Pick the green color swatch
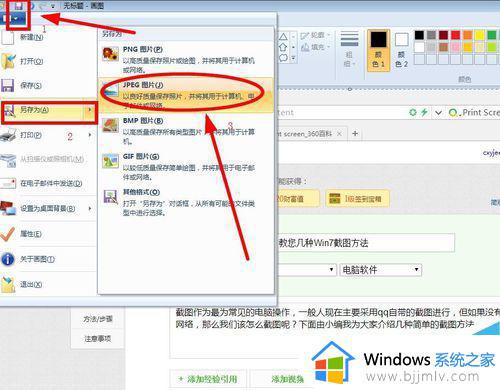 click(x=492, y=35)
